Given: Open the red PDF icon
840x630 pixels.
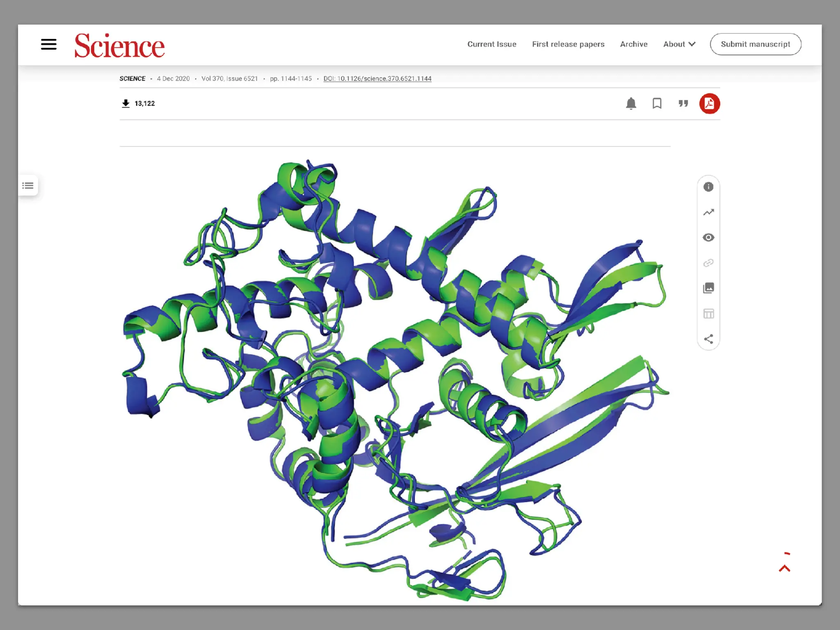Looking at the screenshot, I should tap(709, 103).
